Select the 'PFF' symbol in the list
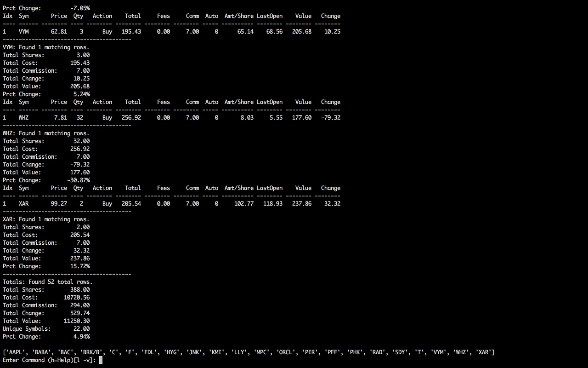The image size is (588, 368). tap(333, 352)
